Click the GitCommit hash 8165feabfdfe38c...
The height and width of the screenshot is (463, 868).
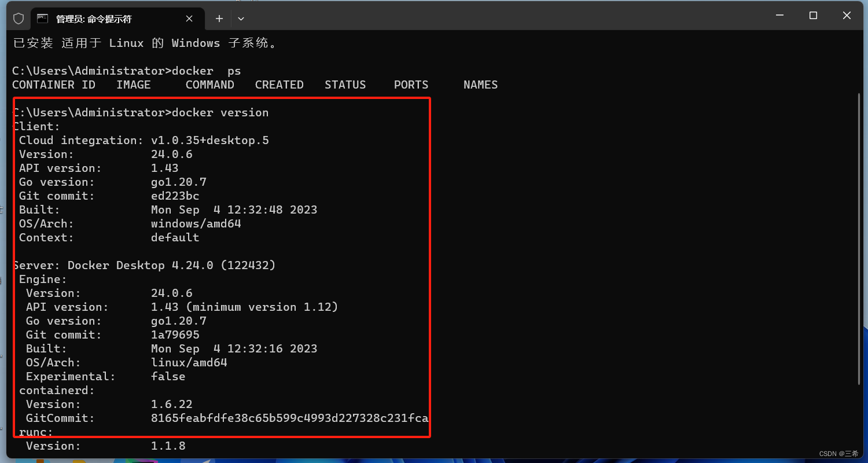tap(290, 418)
